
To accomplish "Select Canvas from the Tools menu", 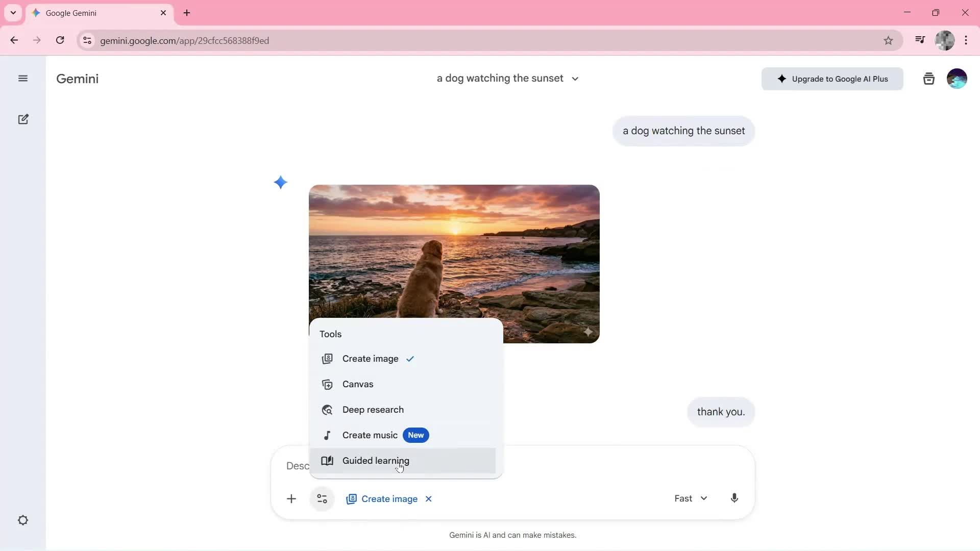I will (358, 384).
